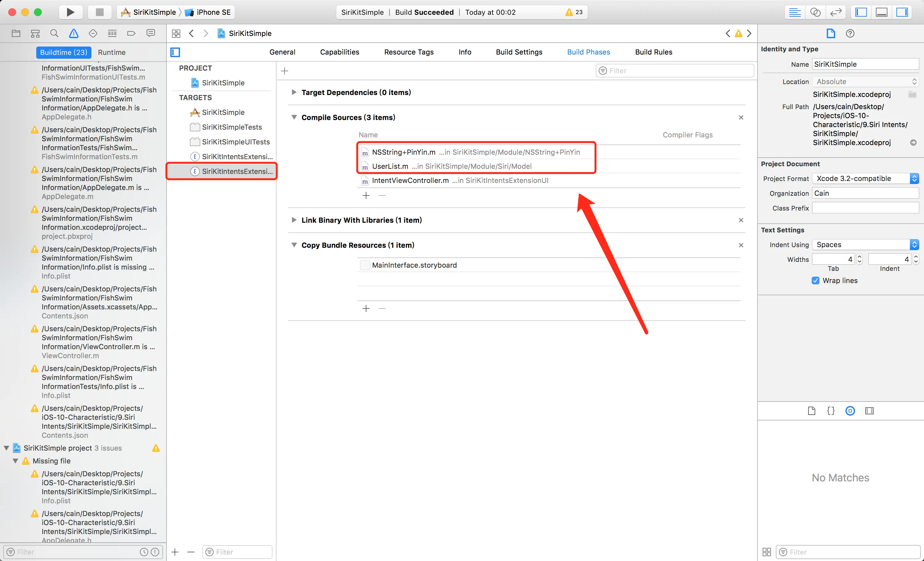Image resolution: width=924 pixels, height=561 pixels.
Task: Select the Runtime issues button
Action: [x=112, y=53]
